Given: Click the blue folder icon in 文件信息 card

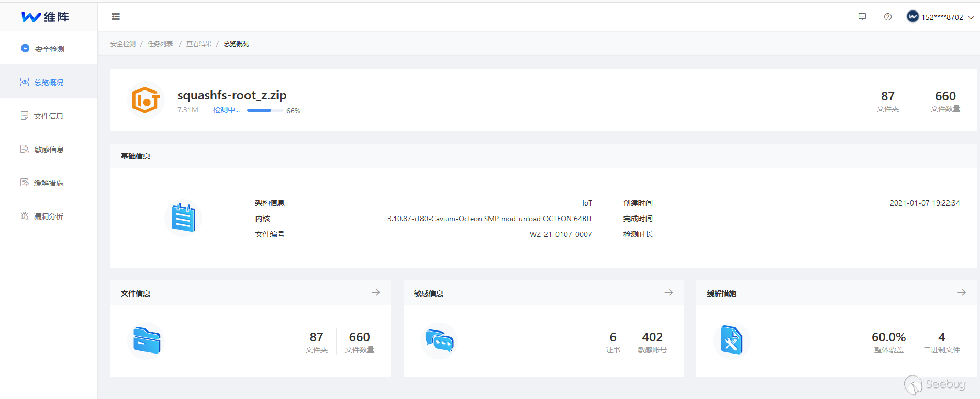Looking at the screenshot, I should (147, 340).
